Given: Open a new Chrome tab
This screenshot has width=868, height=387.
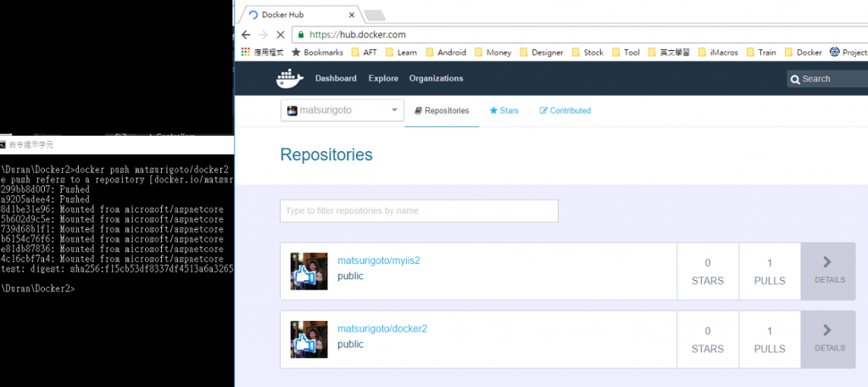Looking at the screenshot, I should (x=375, y=15).
